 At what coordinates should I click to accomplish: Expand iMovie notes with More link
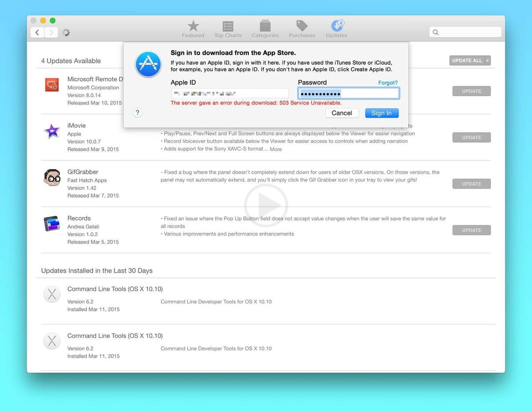(x=276, y=149)
